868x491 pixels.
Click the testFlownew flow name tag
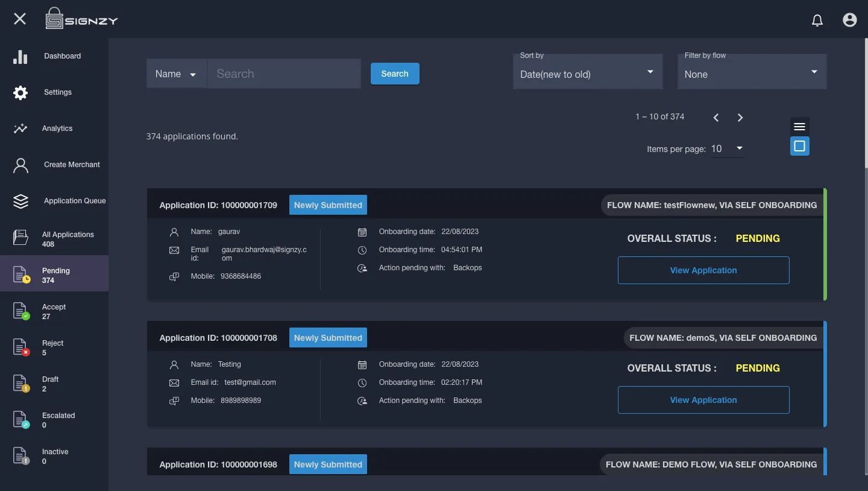[x=712, y=205]
